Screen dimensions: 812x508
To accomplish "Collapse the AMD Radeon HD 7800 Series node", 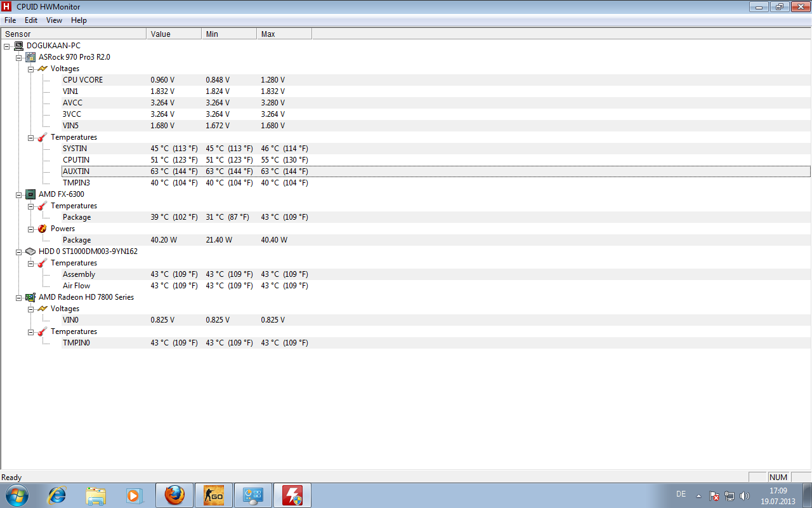I will click(19, 297).
